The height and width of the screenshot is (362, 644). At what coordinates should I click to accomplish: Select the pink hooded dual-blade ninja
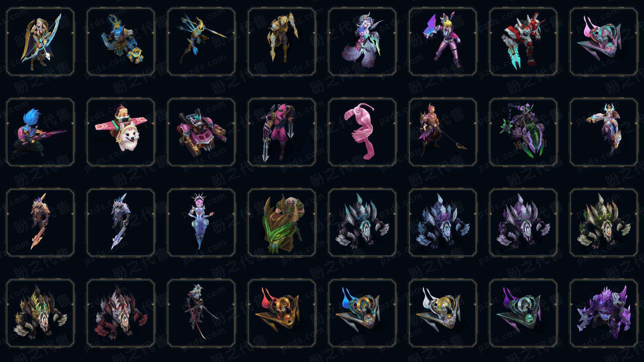click(x=282, y=132)
